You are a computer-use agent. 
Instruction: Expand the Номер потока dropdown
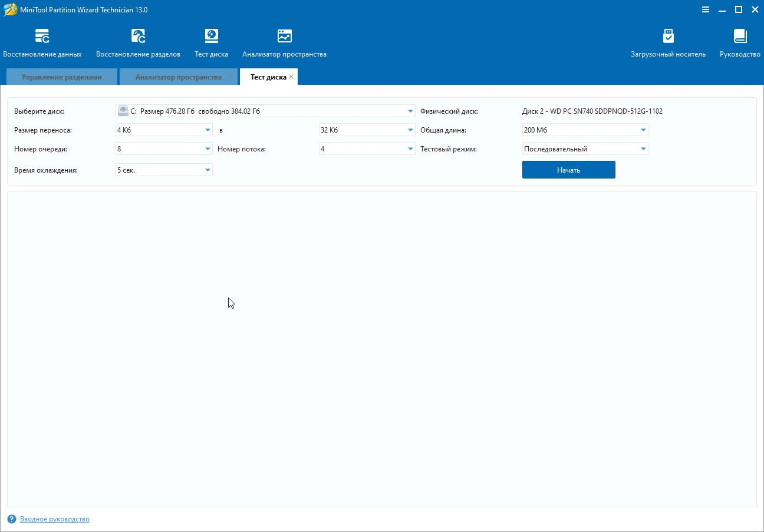click(x=410, y=149)
